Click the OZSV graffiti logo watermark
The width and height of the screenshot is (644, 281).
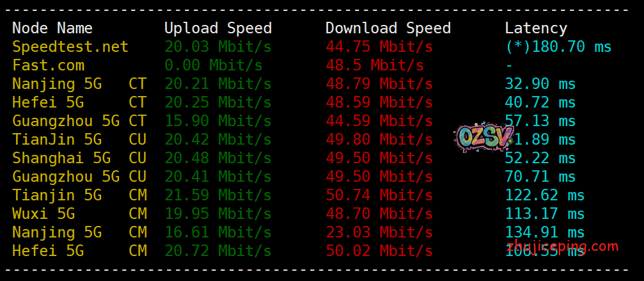pos(484,137)
